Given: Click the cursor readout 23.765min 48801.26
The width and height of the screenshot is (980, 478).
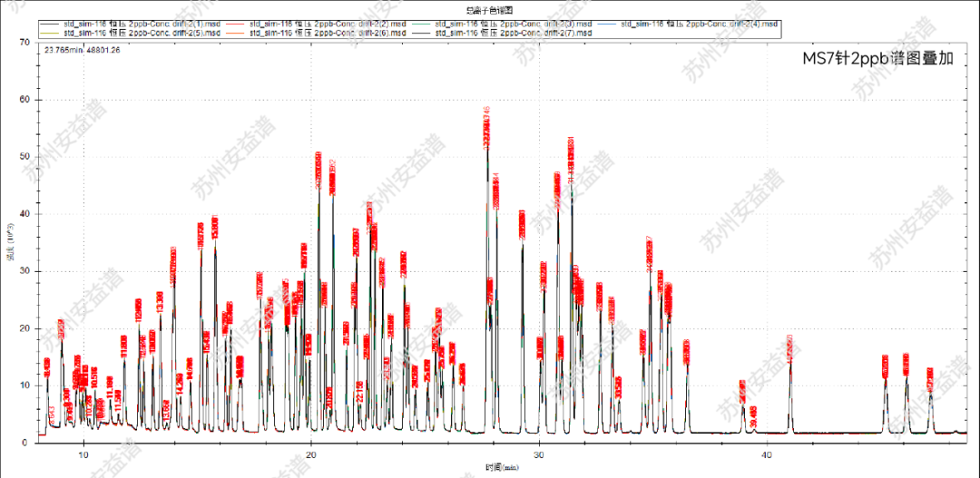Looking at the screenshot, I should (83, 50).
